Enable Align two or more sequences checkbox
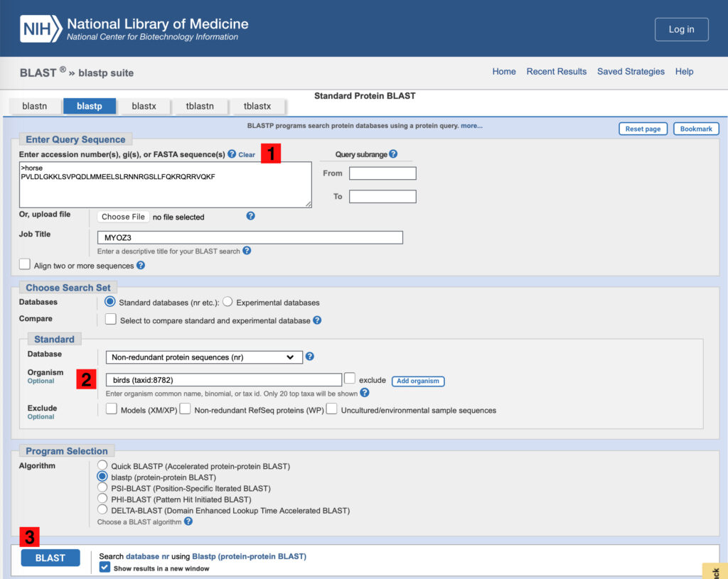 pyautogui.click(x=25, y=264)
